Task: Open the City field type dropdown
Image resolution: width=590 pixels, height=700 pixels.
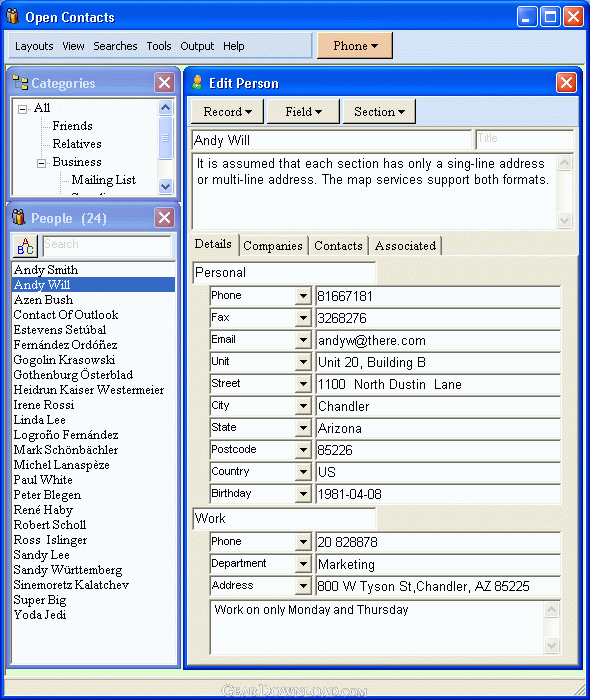Action: pyautogui.click(x=303, y=406)
